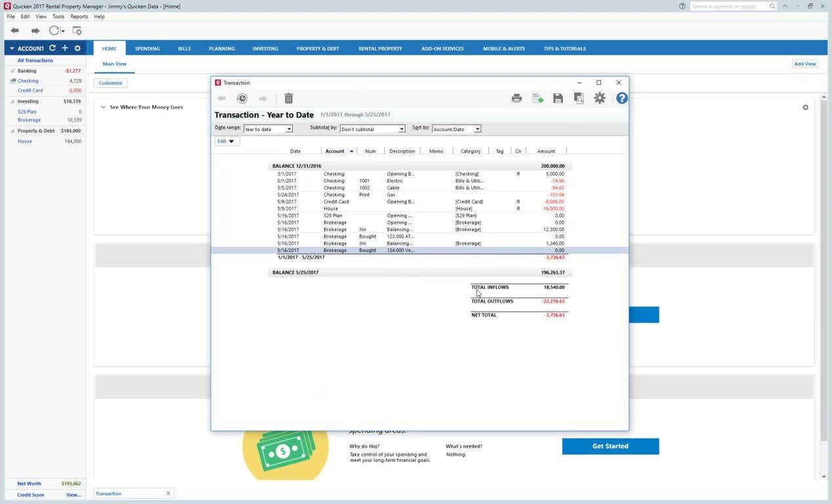Click the payment or deposit search field

pos(728,7)
